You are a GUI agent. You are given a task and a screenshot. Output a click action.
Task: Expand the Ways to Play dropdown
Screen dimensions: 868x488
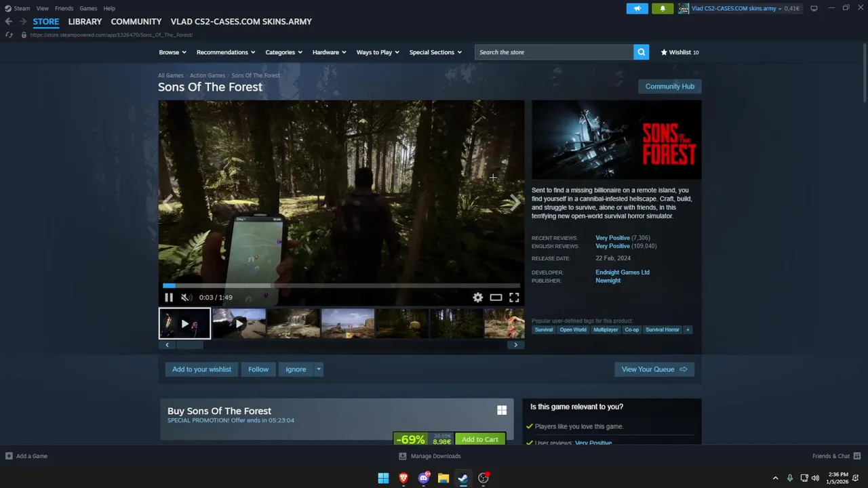pos(378,52)
